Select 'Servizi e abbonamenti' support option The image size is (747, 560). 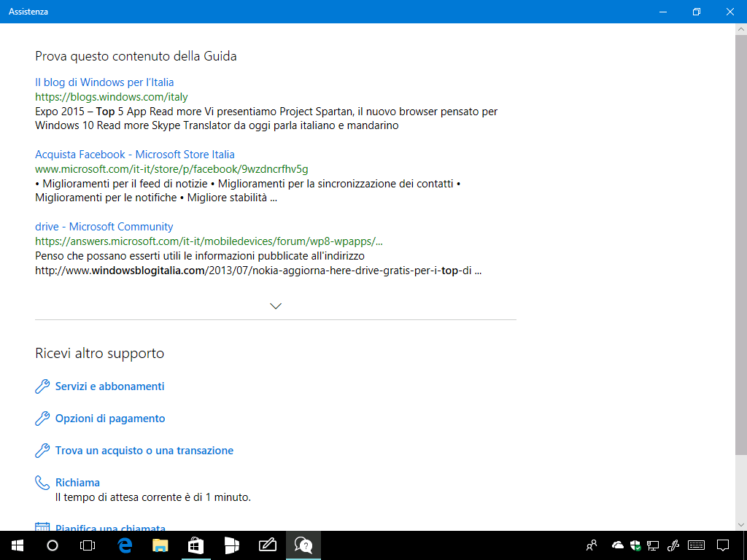coord(109,386)
